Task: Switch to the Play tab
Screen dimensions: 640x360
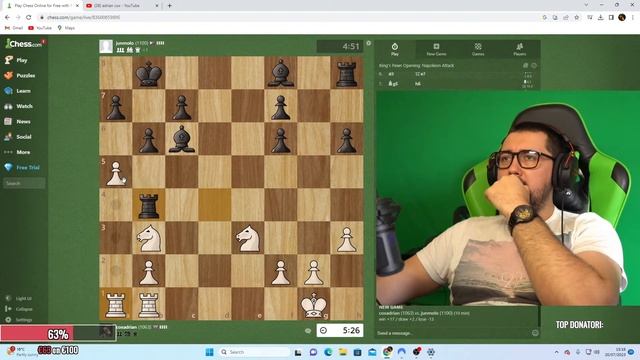Action: point(395,49)
